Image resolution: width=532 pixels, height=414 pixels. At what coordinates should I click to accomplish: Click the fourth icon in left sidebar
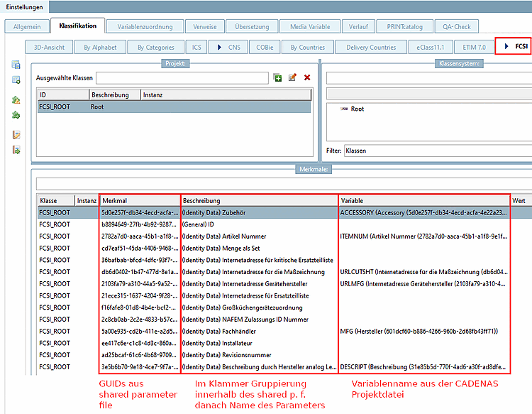[16, 115]
